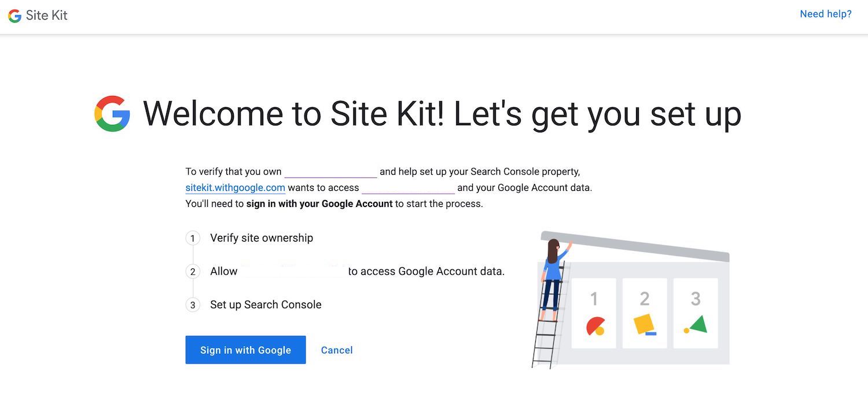The image size is (868, 403).
Task: Click Sign in with Google button
Action: (x=245, y=350)
